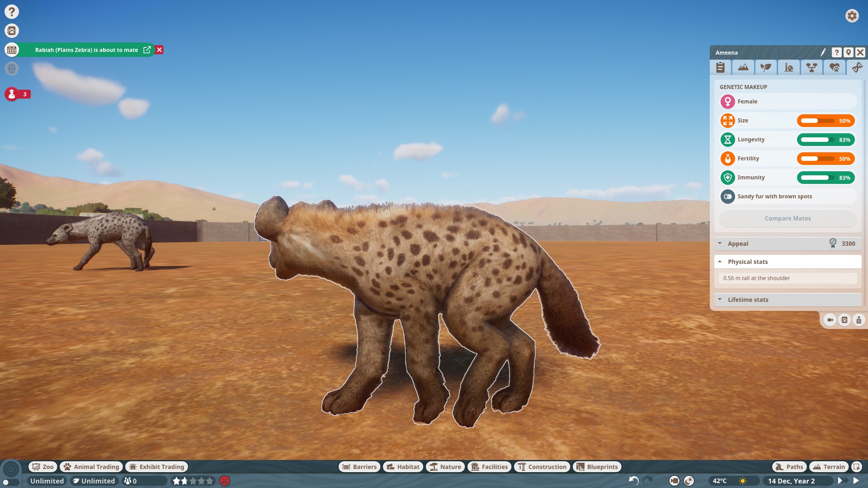Collapse the Physical stats section
Screen dimensions: 868x488
click(x=788, y=262)
